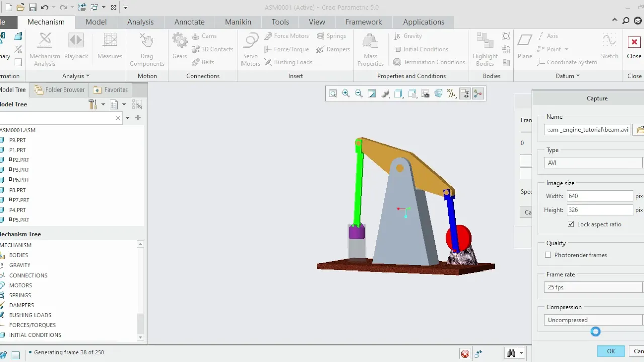Open the Frame rate 25 fps dropdown
Viewport: 644px width, 362px height.
click(594, 287)
